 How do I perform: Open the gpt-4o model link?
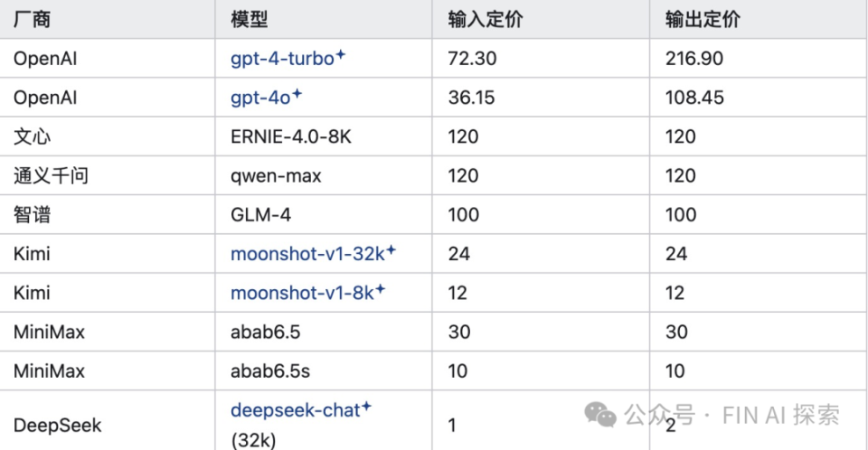click(260, 98)
